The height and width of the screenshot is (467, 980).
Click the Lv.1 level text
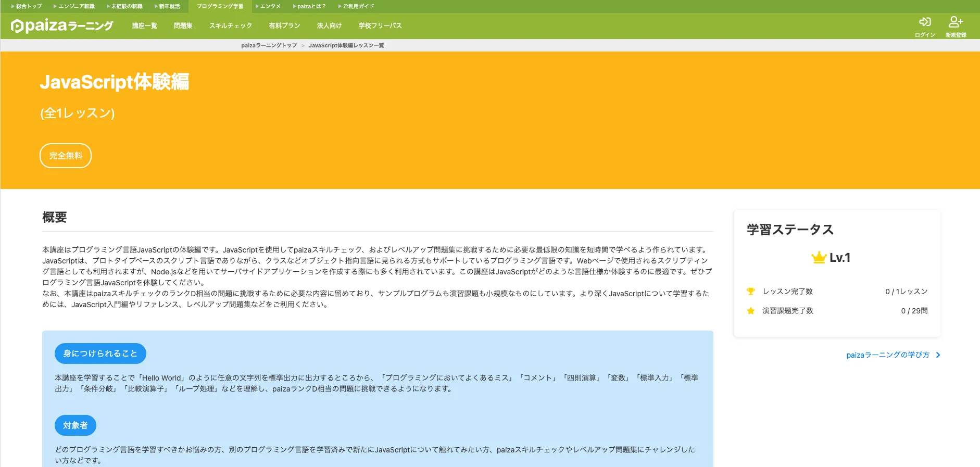point(840,258)
